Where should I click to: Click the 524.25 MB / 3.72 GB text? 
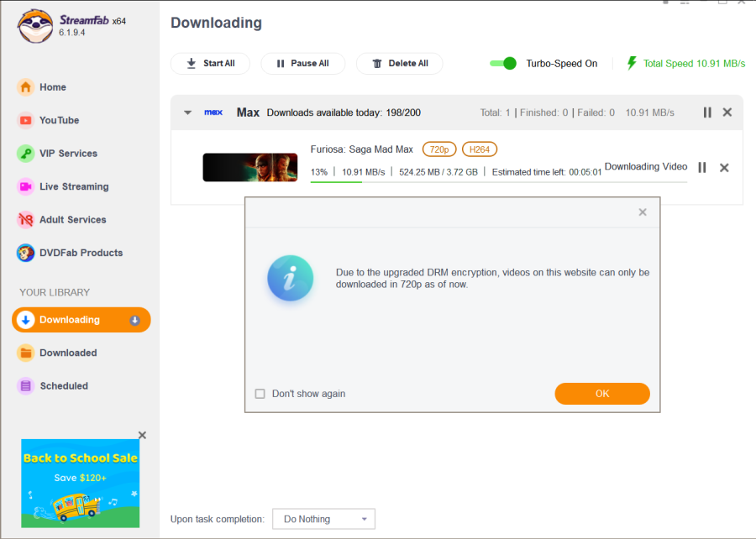[438, 172]
